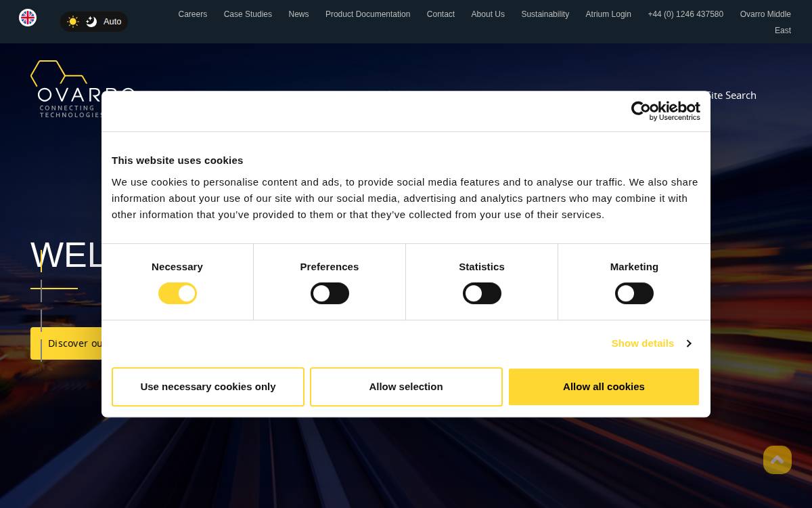Click the Site Search field
The height and width of the screenshot is (508, 812).
point(731,95)
